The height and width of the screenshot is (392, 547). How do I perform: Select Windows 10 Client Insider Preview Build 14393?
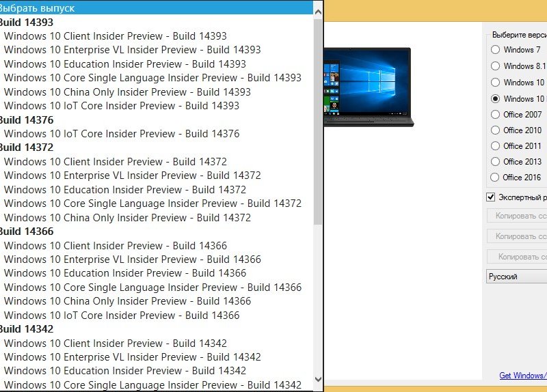[x=115, y=36]
